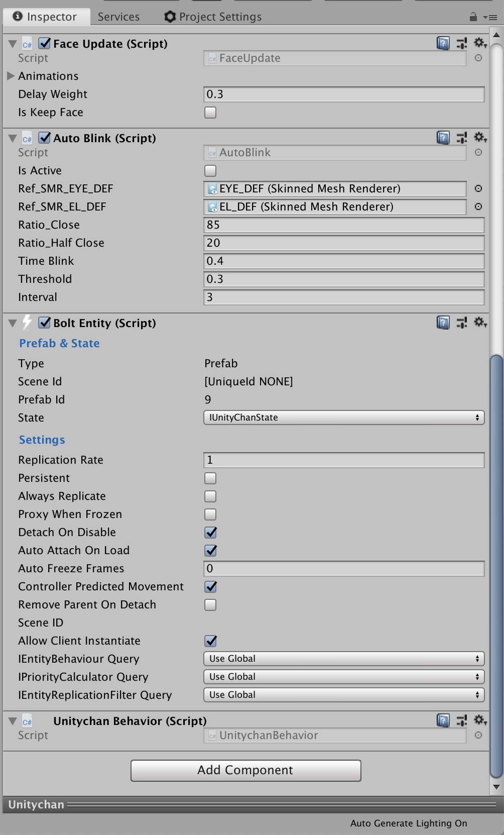
Task: Open the IPriorityCalculator Query dropdown
Action: point(344,677)
